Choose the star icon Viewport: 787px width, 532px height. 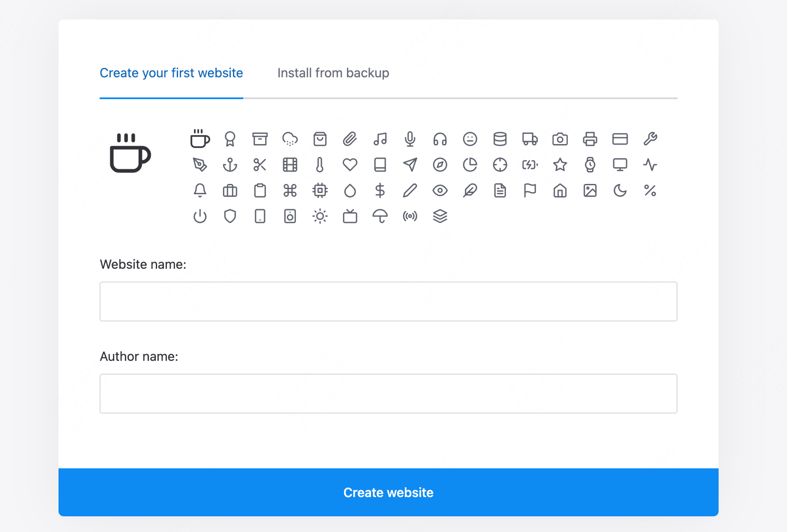click(560, 165)
